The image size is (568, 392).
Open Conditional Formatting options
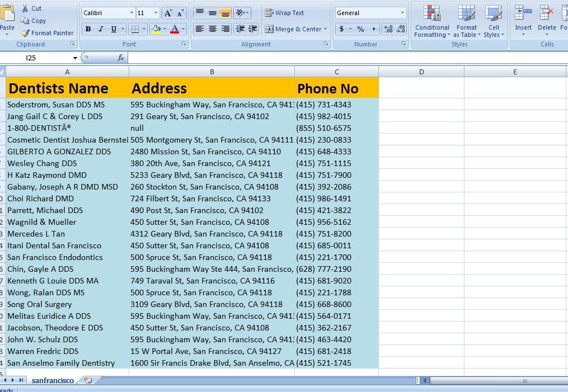click(x=431, y=22)
